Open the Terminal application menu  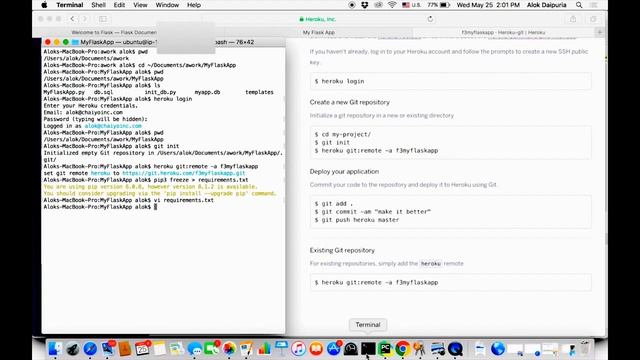tap(70, 5)
